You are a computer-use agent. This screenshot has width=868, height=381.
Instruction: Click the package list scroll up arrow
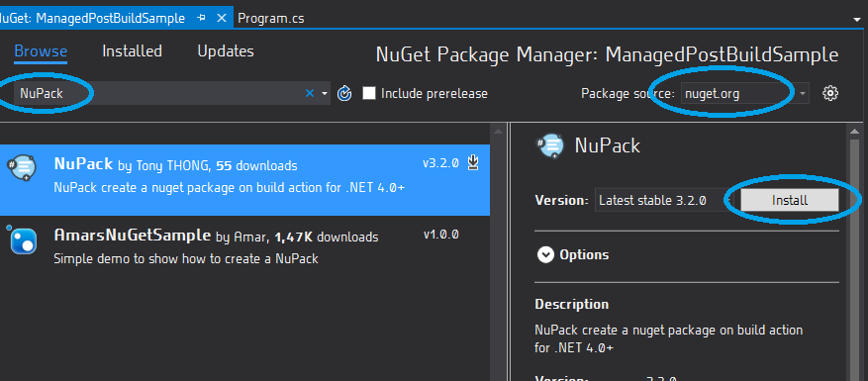pos(498,132)
